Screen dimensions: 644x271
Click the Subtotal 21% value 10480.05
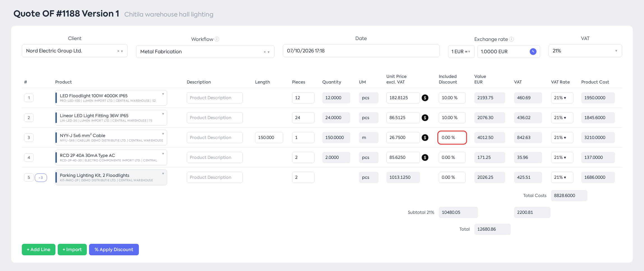458,212
